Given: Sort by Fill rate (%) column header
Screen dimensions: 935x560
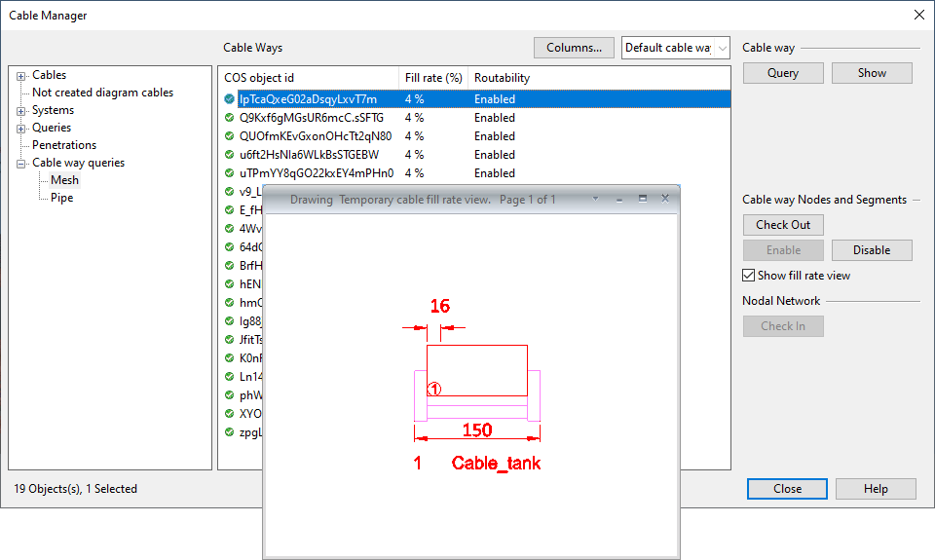Looking at the screenshot, I should (x=432, y=78).
